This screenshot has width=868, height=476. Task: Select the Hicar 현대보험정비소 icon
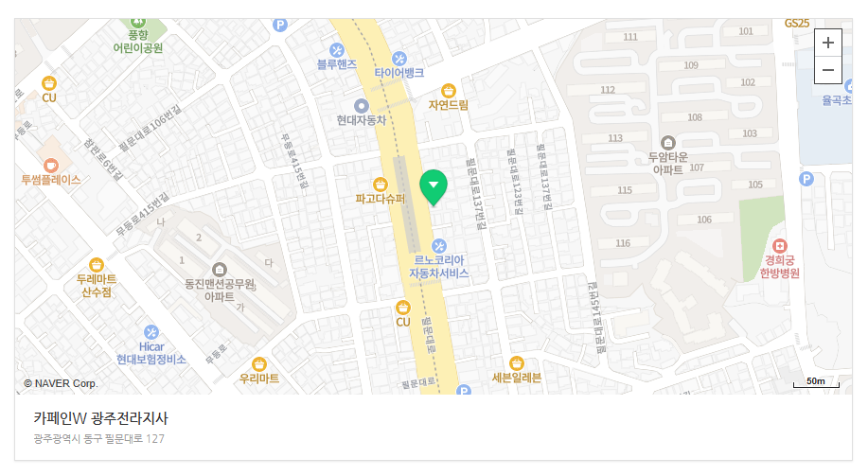(151, 332)
